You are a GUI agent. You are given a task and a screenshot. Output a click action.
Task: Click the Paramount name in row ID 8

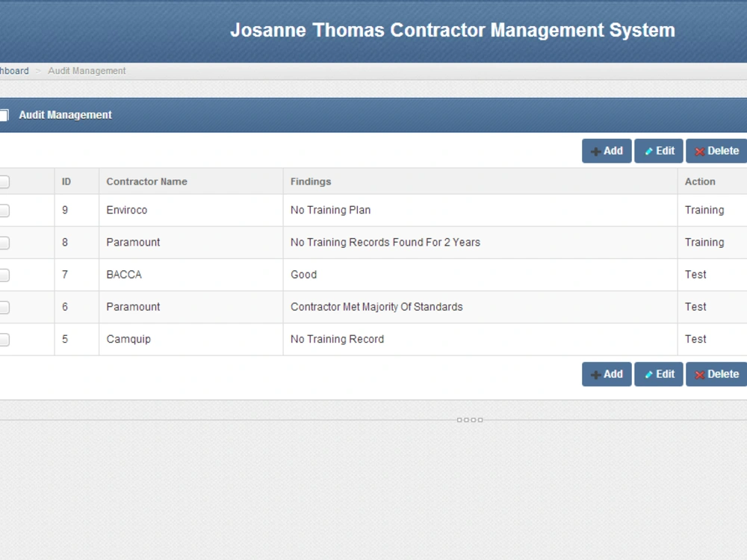coord(133,243)
